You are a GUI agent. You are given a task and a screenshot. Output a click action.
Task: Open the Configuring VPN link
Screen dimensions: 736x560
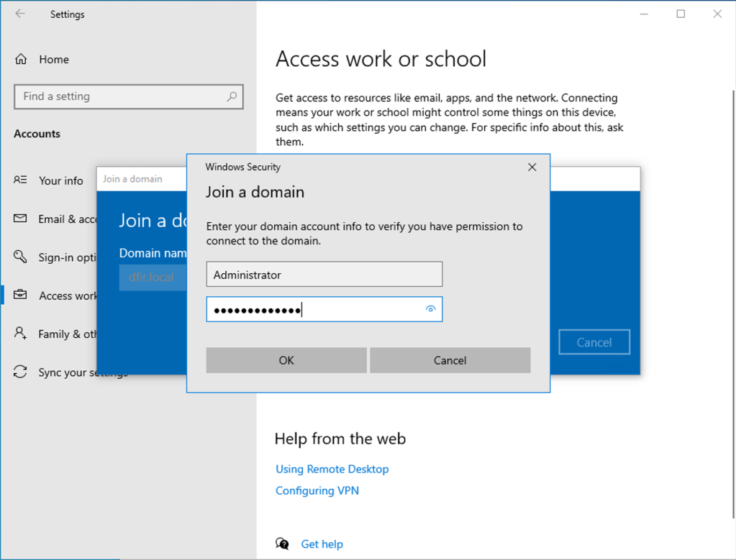point(317,490)
